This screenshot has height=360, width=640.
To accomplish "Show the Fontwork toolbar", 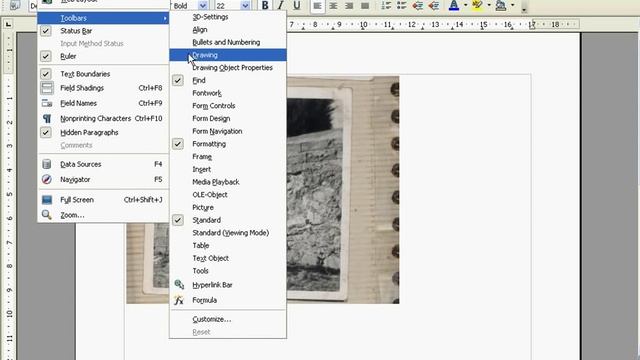I will pyautogui.click(x=228, y=93).
